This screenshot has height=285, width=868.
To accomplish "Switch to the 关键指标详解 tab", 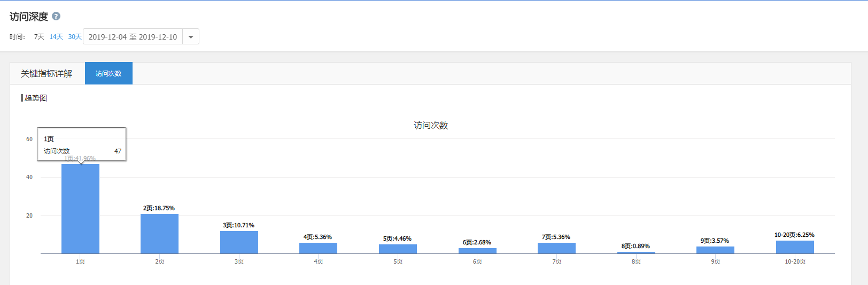I will pyautogui.click(x=46, y=74).
